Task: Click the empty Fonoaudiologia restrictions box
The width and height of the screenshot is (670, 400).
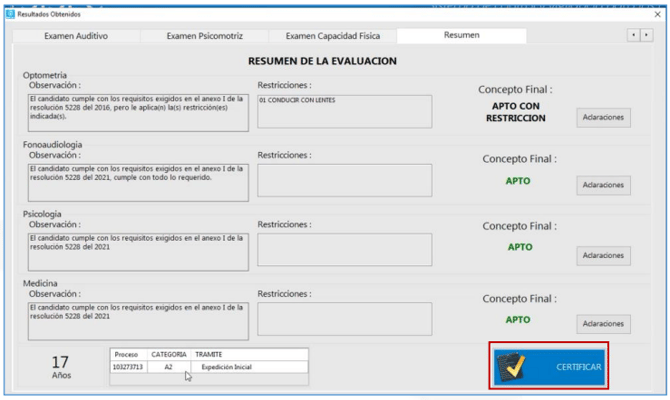Action: point(344,180)
